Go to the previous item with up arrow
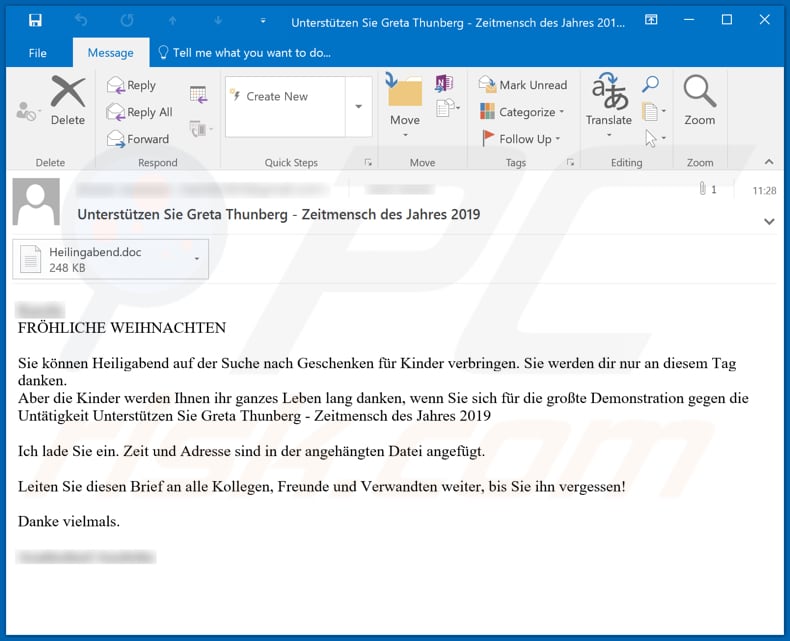The image size is (790, 641). click(x=172, y=20)
